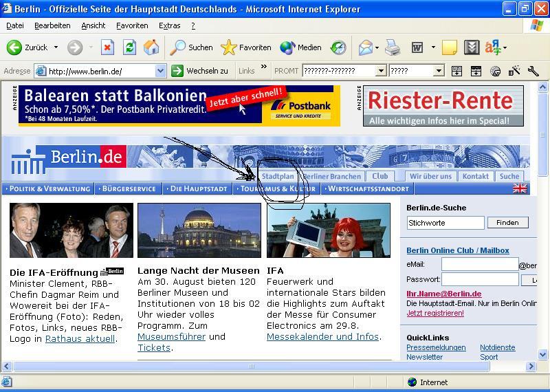Open the browsing history clock icon
Screen dimensions: 550x392
[338, 47]
